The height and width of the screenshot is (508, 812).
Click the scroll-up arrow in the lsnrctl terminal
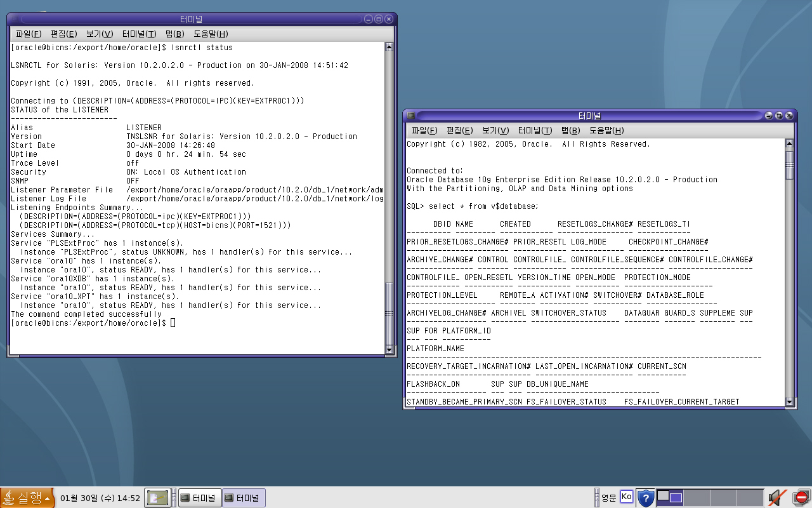click(389, 47)
